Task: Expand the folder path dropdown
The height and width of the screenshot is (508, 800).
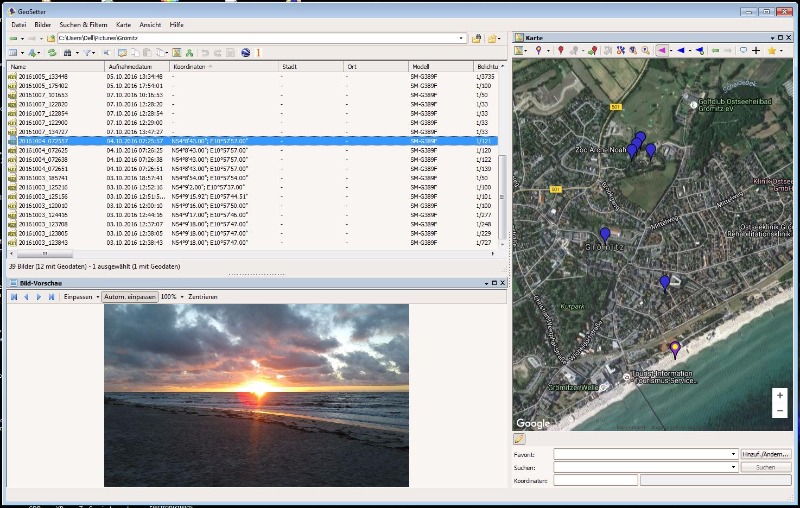Action: [461, 38]
